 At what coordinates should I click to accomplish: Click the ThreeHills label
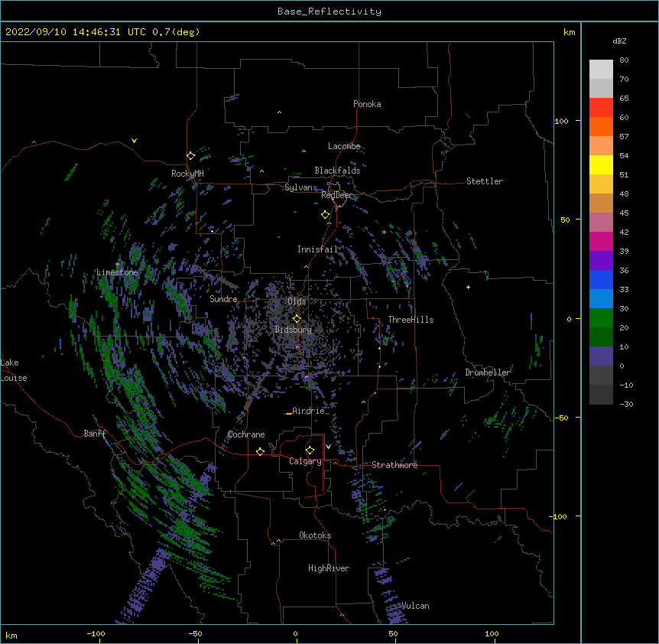(x=411, y=320)
